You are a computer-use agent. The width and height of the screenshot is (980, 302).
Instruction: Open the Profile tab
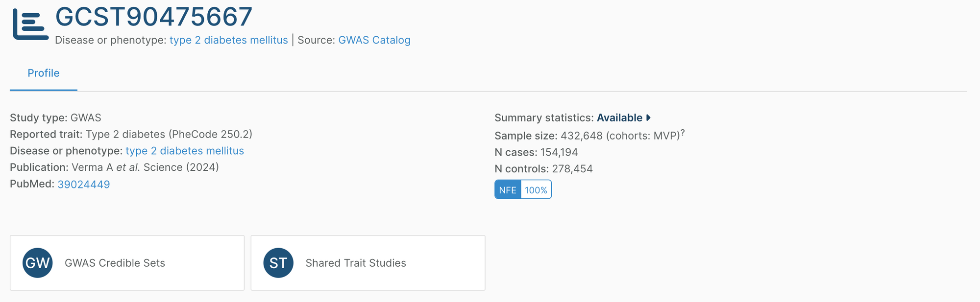[44, 73]
